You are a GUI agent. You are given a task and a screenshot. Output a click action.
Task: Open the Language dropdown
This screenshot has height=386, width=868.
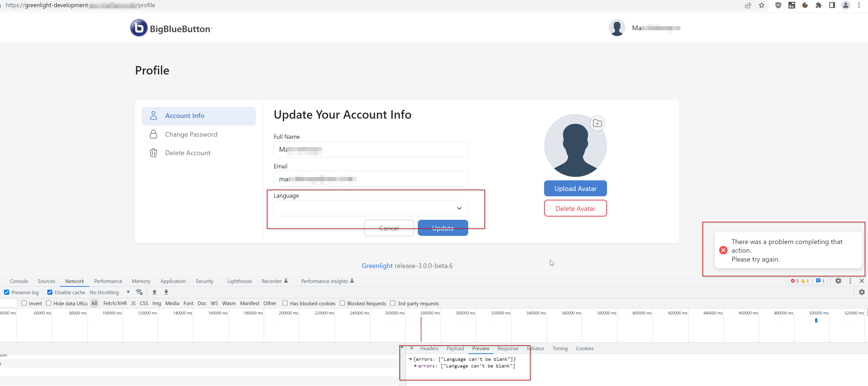pyautogui.click(x=371, y=208)
